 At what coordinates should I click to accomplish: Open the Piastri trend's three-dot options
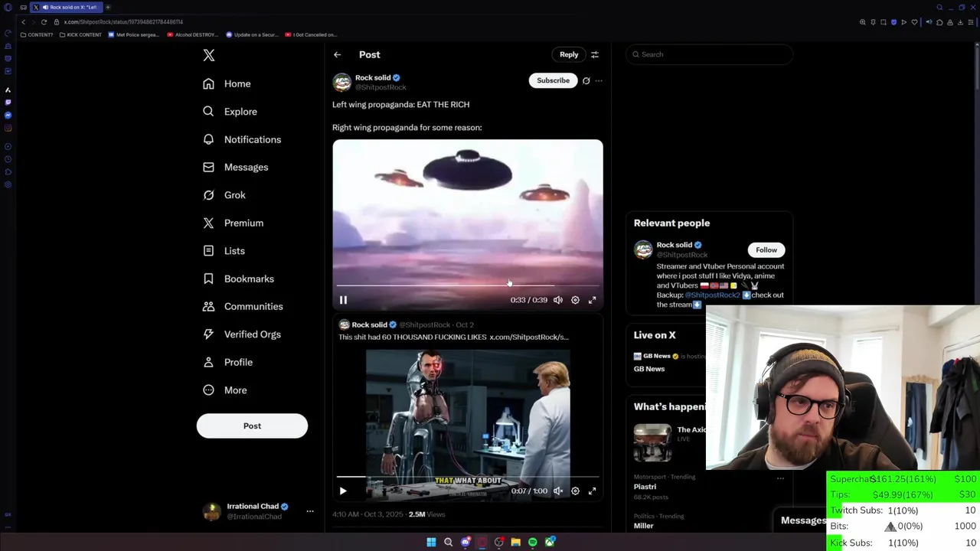780,478
